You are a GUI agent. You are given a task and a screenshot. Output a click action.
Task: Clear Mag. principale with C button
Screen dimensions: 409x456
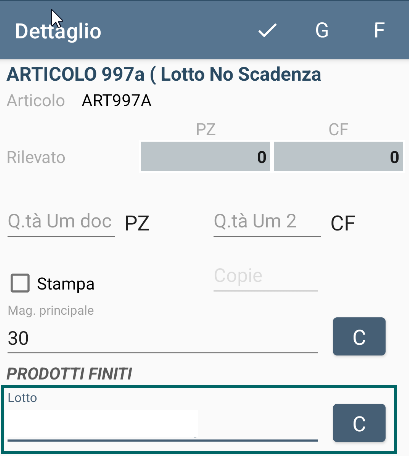(x=359, y=336)
